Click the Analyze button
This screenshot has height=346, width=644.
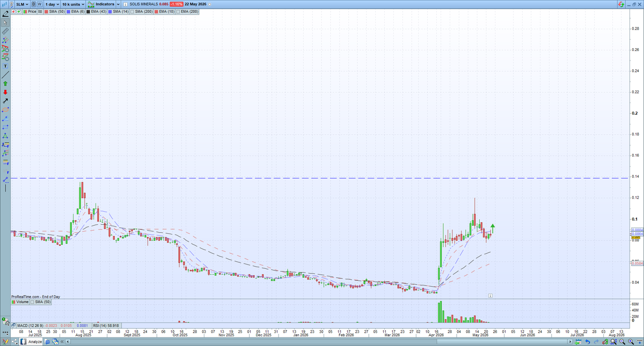(31, 342)
